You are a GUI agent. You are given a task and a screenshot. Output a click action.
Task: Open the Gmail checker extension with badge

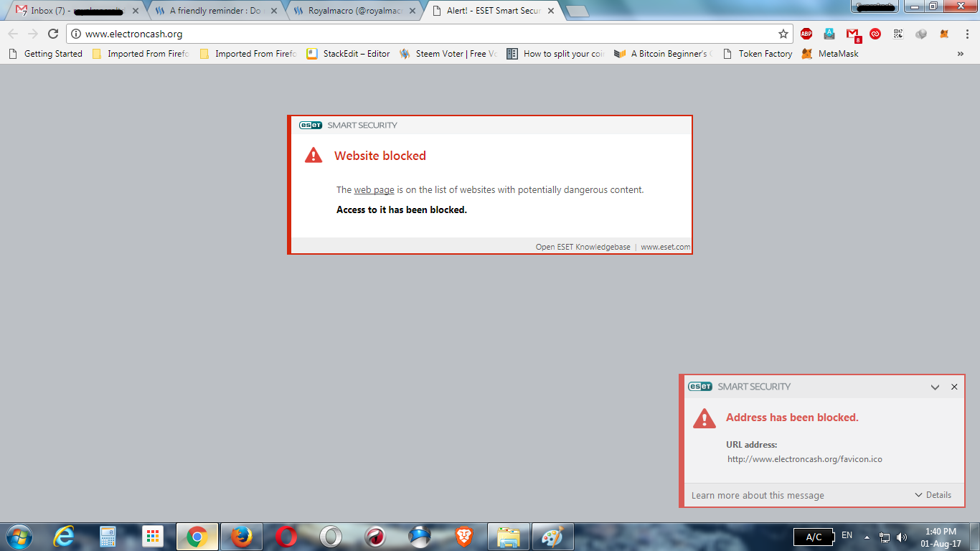[853, 34]
